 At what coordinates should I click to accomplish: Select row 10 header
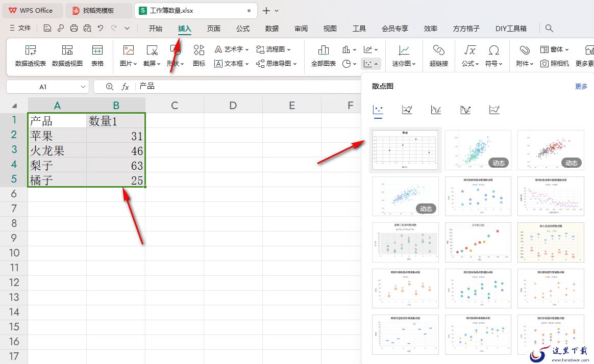pos(14,253)
